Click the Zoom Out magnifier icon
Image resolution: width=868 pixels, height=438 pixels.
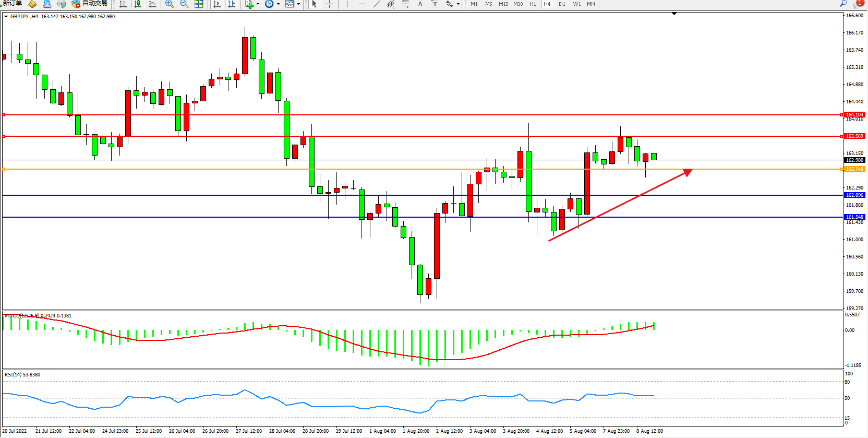pyautogui.click(x=184, y=4)
